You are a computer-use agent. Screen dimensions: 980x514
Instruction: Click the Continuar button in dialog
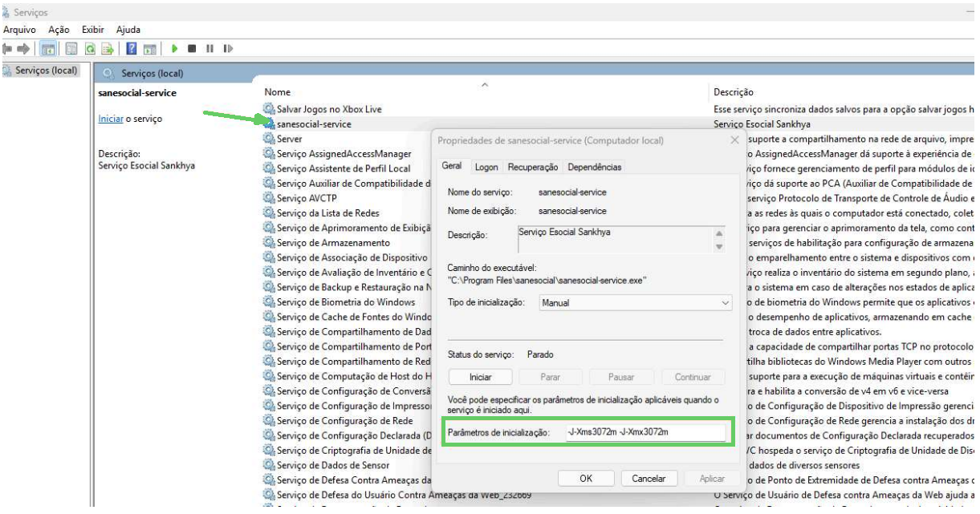(x=692, y=377)
